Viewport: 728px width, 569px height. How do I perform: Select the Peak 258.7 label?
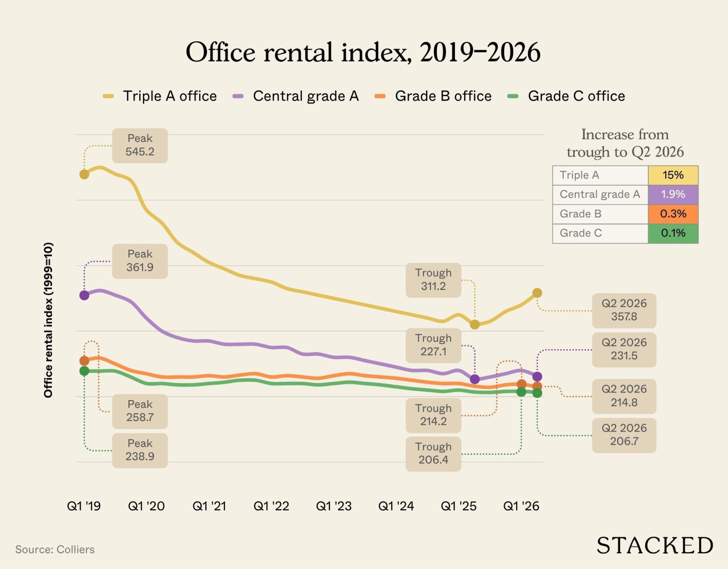point(140,411)
